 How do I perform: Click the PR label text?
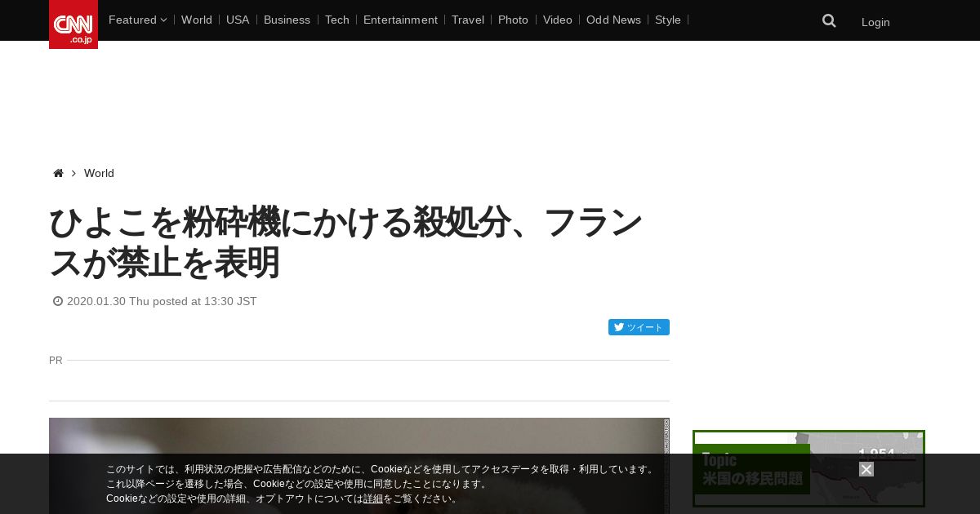(x=56, y=360)
